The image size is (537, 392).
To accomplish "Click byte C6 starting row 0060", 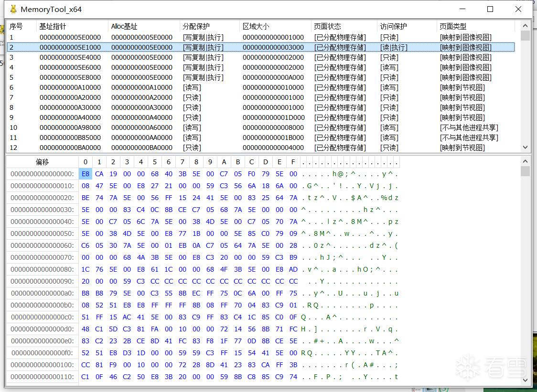I will point(85,245).
